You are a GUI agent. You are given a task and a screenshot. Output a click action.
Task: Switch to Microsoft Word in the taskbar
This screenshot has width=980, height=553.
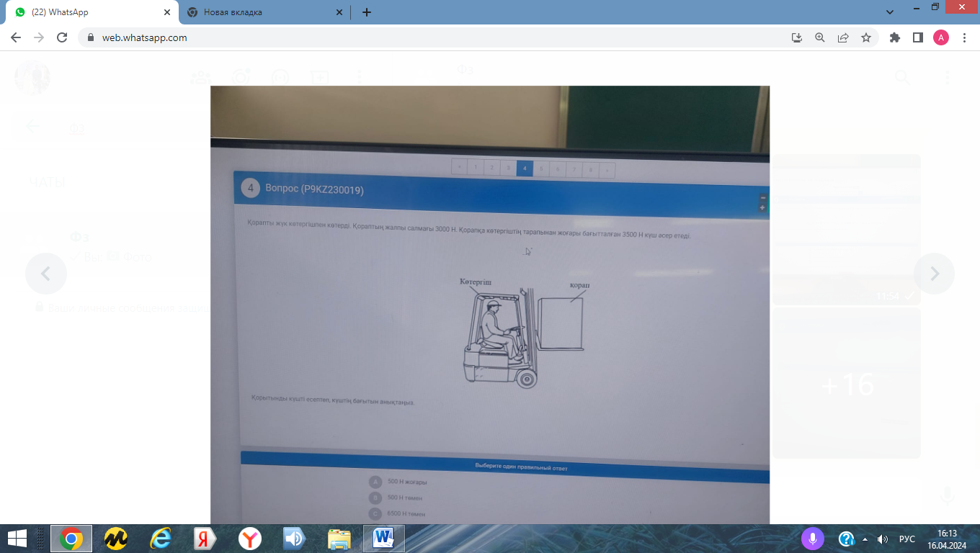[x=384, y=539]
